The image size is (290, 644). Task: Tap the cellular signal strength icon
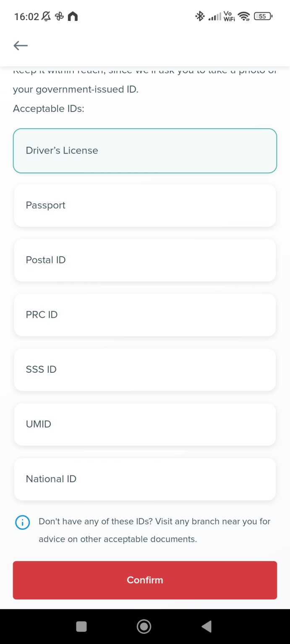click(214, 17)
